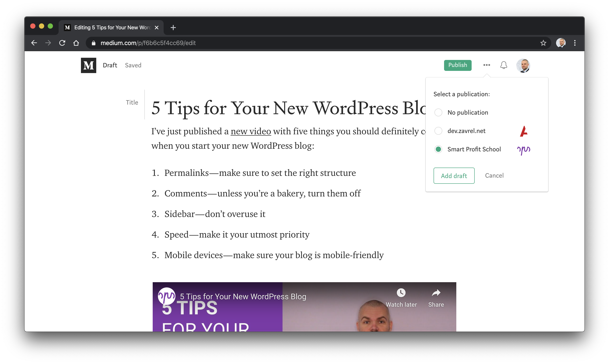Click the address bar URL

pos(148,43)
